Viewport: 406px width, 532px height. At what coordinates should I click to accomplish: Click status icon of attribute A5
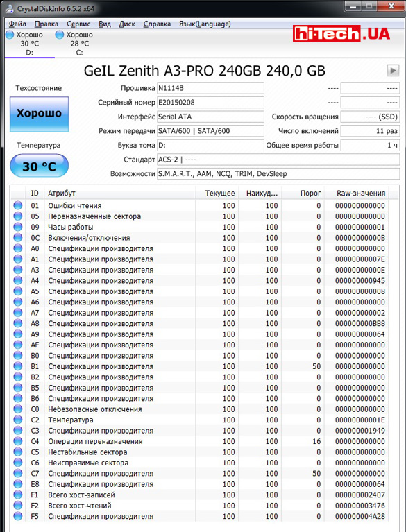point(18,291)
